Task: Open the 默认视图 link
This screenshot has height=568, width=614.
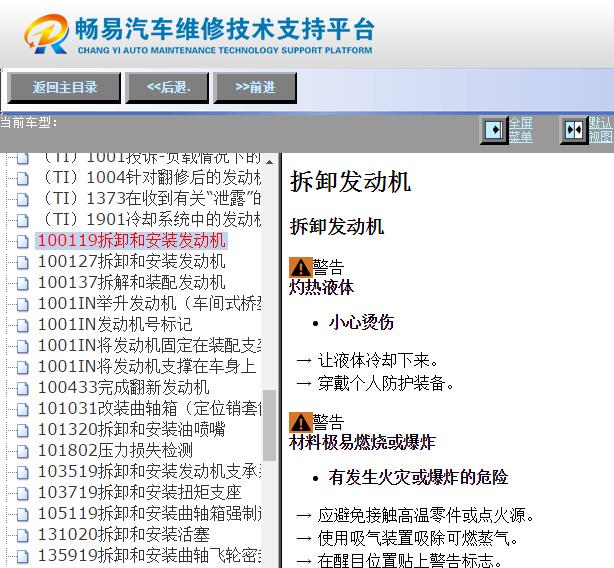Action: [x=601, y=130]
